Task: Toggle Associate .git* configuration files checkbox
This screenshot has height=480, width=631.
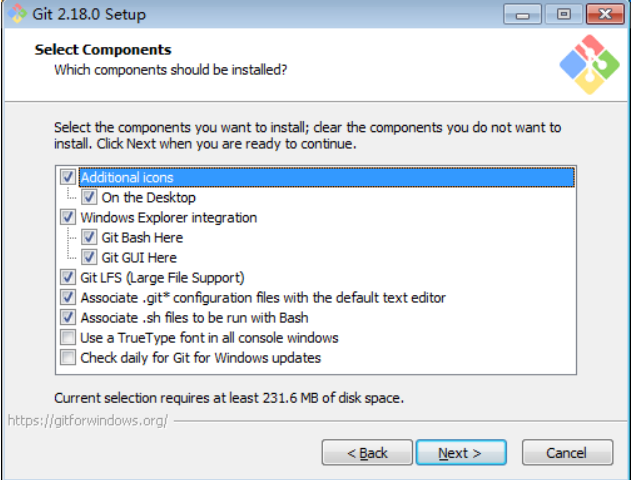Action: tap(68, 297)
